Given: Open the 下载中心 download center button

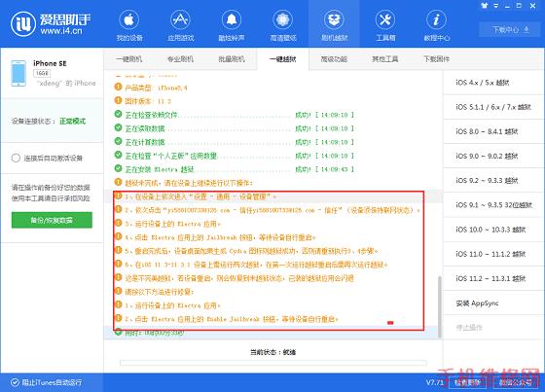Looking at the screenshot, I should pos(510,29).
